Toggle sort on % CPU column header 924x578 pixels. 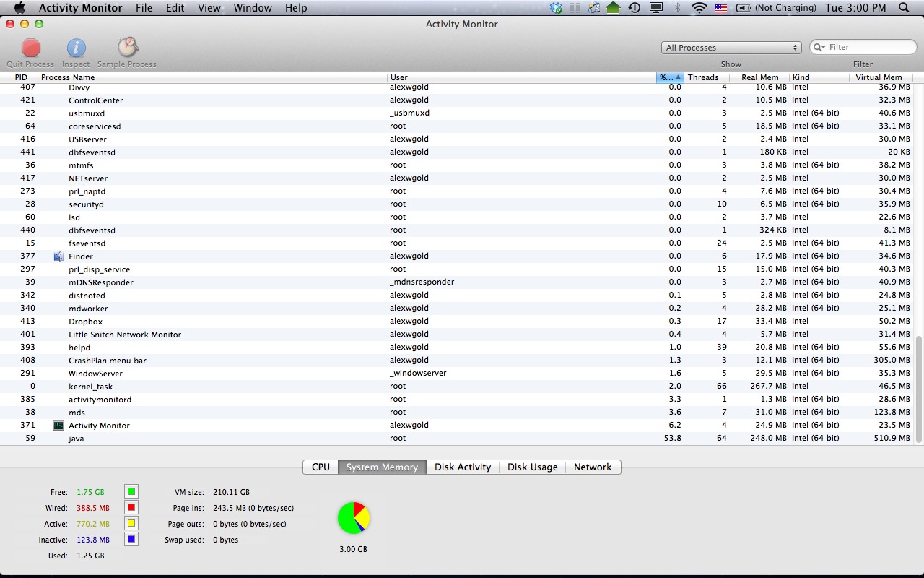(670, 77)
